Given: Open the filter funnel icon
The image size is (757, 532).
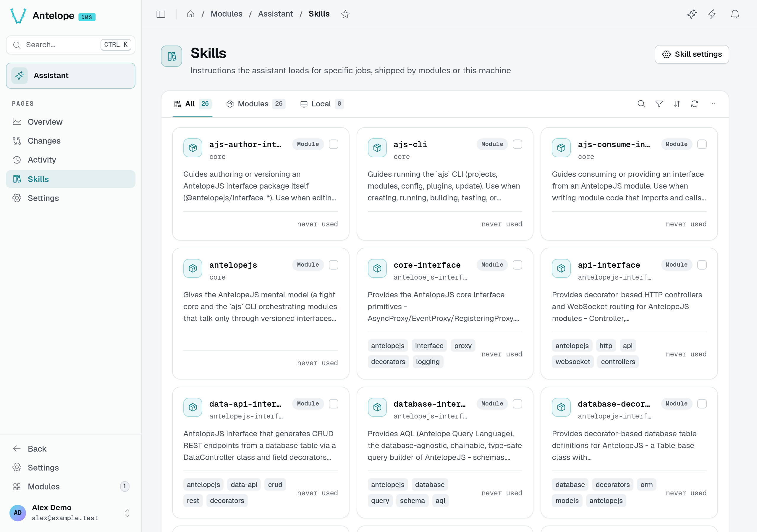Looking at the screenshot, I should [659, 104].
